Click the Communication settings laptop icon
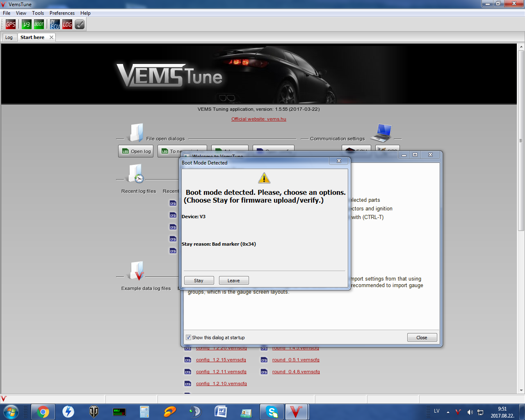The width and height of the screenshot is (525, 420). pos(381,132)
